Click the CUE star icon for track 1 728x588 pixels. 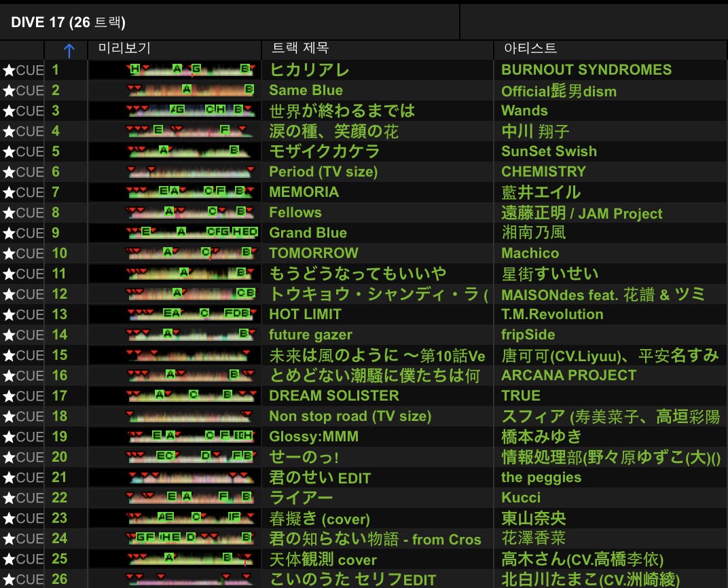point(9,70)
